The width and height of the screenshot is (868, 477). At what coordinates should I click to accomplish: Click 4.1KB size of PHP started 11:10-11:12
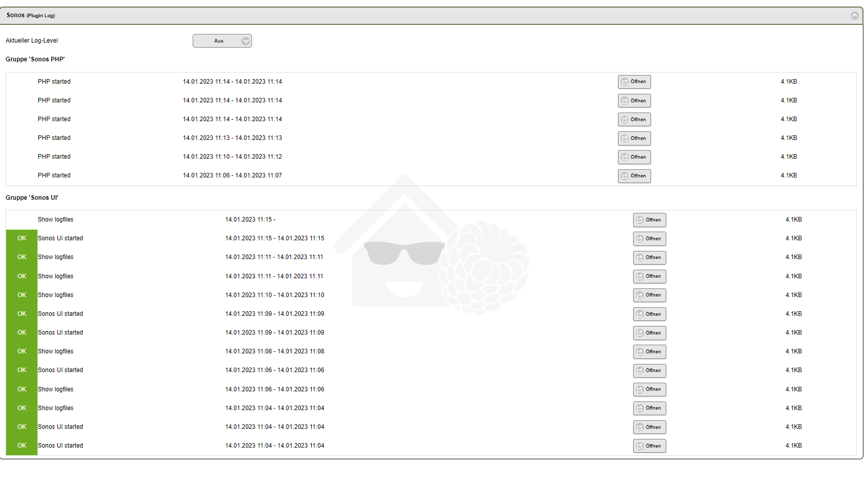point(789,157)
